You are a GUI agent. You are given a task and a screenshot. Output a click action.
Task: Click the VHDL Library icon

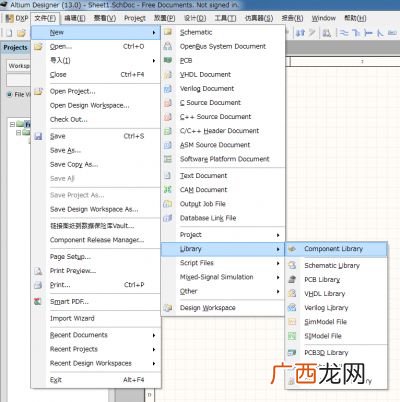tap(292, 293)
